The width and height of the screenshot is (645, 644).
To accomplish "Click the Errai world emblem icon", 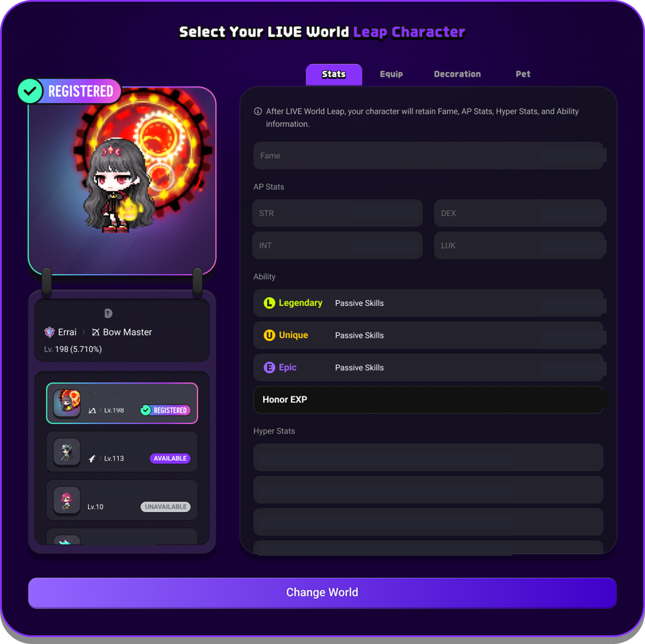I will tap(49, 332).
